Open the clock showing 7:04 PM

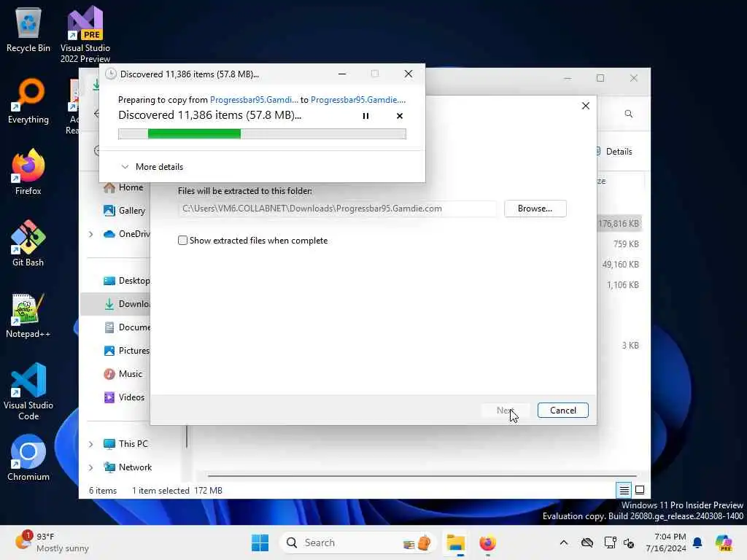[665, 542]
